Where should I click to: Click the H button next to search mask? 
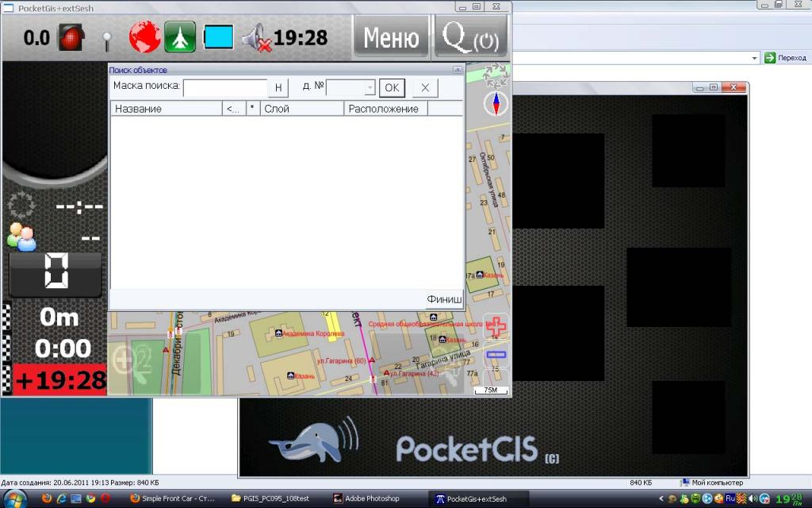point(278,87)
